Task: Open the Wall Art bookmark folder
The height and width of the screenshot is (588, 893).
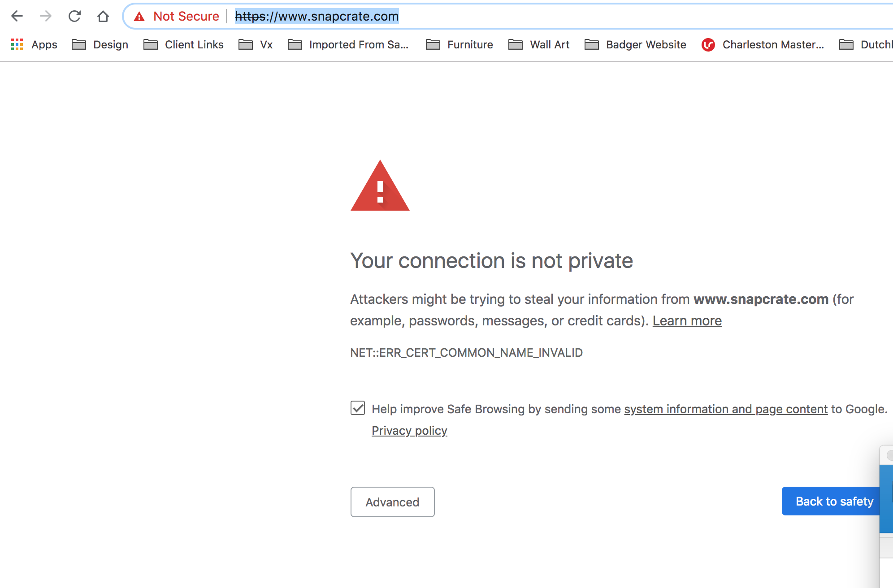Action: pyautogui.click(x=539, y=44)
